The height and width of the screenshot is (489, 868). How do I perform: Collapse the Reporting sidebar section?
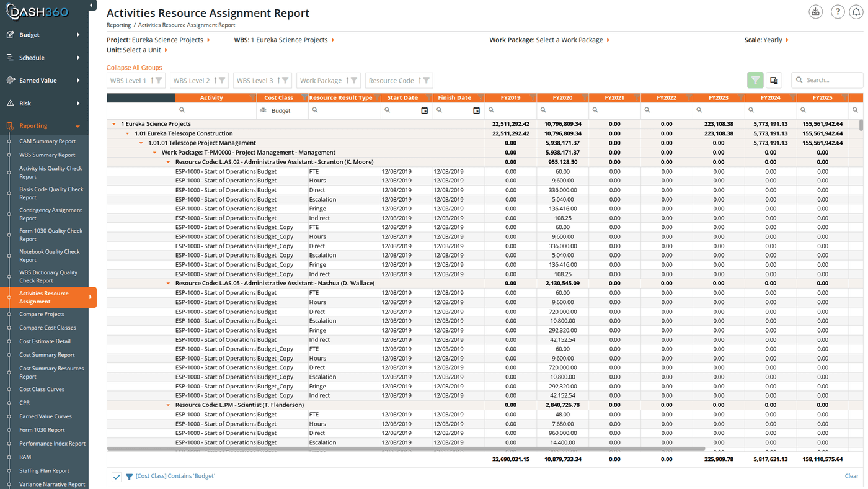pyautogui.click(x=78, y=126)
